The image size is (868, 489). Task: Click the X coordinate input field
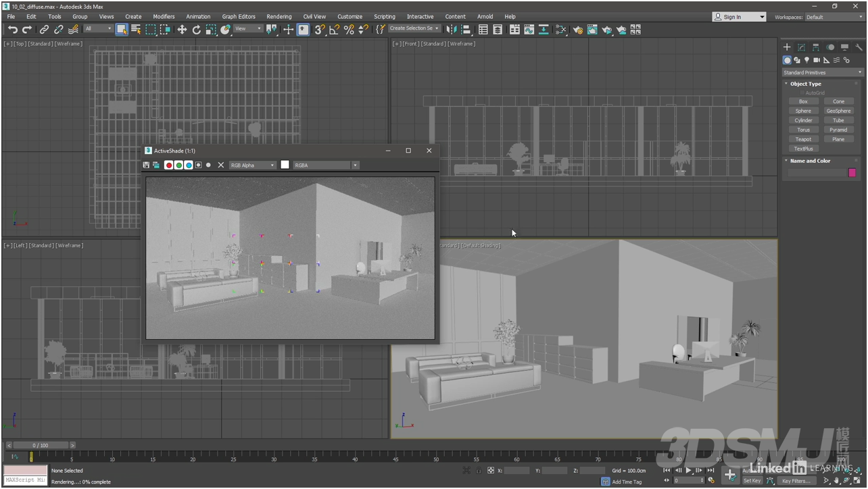point(517,470)
